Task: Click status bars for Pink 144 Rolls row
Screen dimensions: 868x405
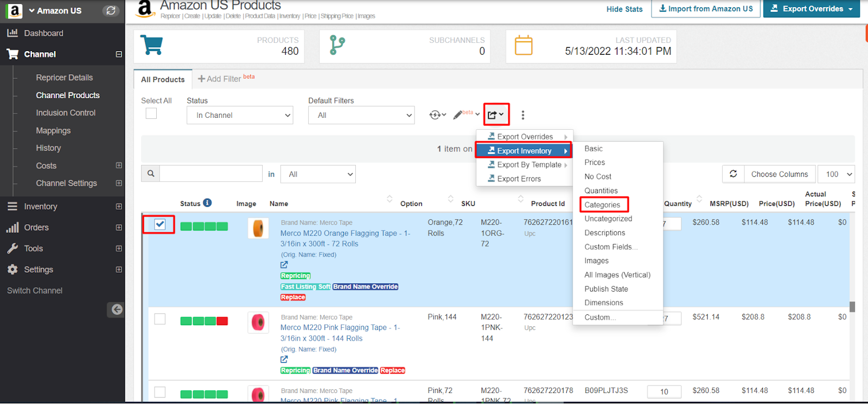Action: pos(204,321)
